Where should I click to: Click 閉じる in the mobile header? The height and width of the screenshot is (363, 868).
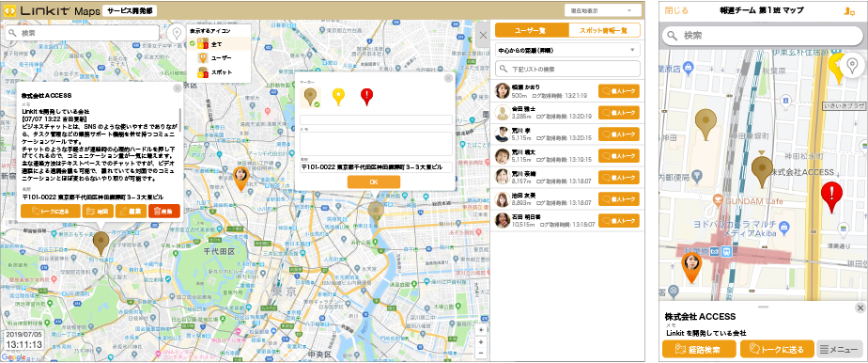click(676, 10)
